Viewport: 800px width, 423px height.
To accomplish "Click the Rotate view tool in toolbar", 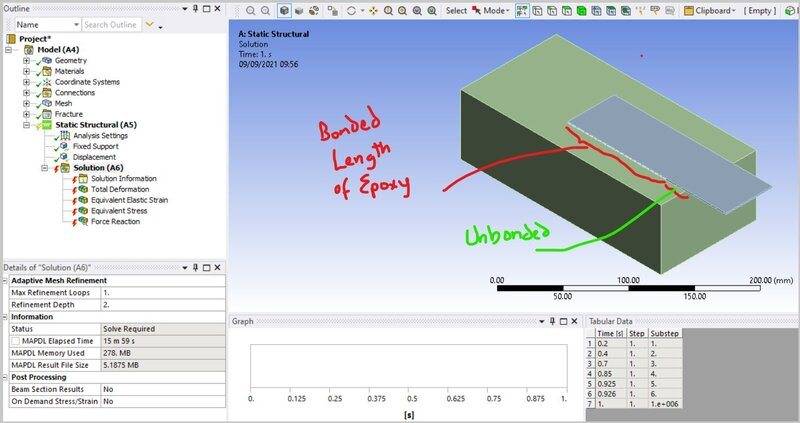I will (x=351, y=10).
